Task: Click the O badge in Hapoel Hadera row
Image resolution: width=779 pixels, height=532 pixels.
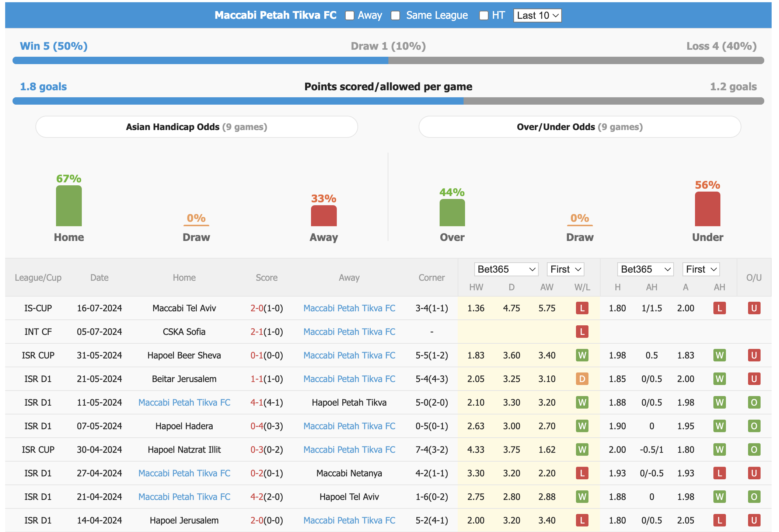Action: (754, 426)
